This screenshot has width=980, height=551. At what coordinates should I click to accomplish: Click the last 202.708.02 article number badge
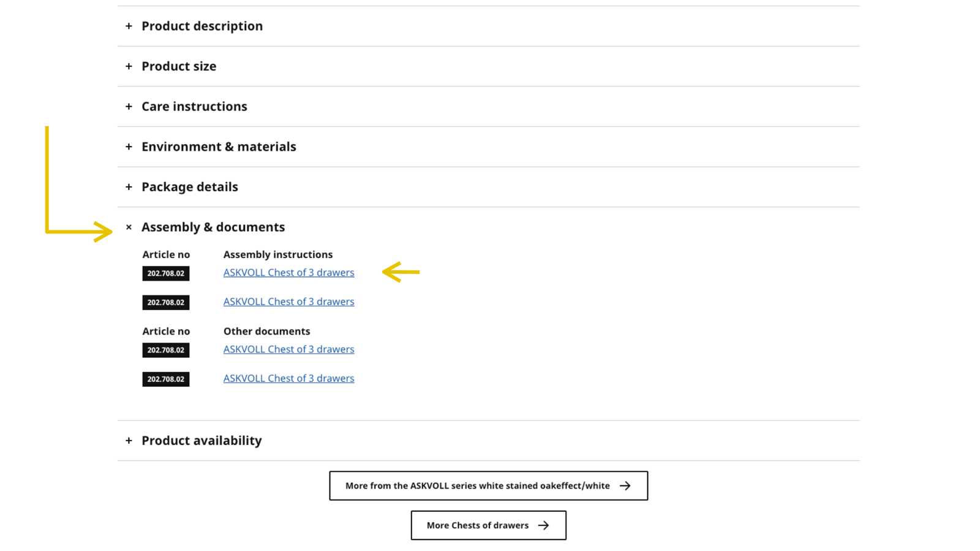tap(166, 379)
